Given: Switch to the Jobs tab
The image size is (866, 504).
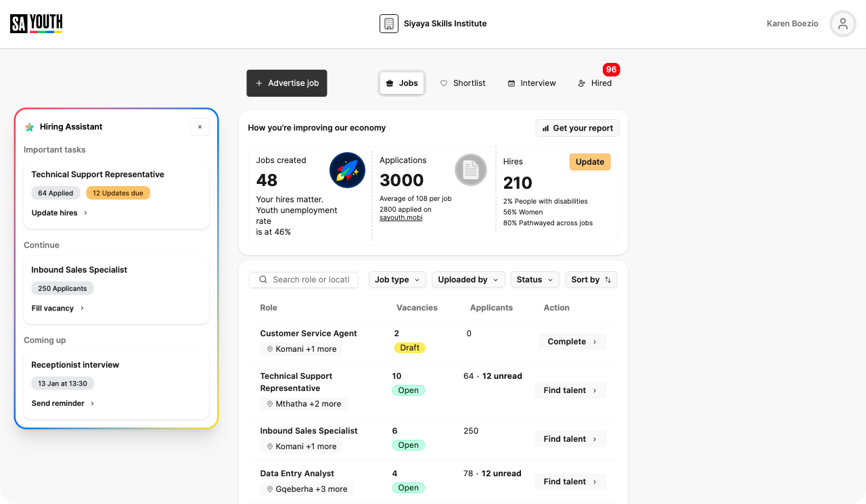Looking at the screenshot, I should [402, 83].
